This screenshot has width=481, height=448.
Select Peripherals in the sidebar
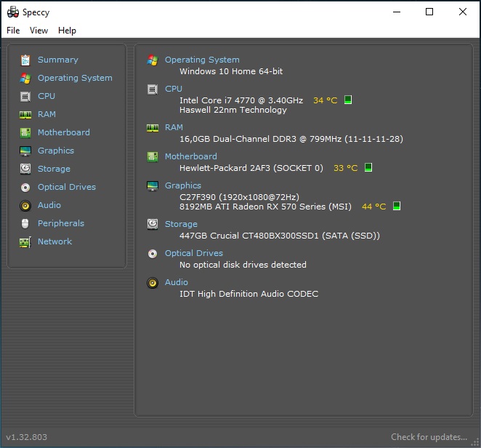pos(61,223)
